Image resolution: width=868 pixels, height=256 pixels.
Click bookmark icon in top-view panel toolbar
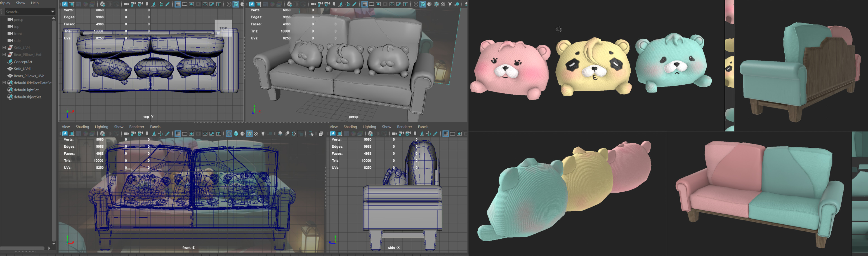(x=147, y=4)
